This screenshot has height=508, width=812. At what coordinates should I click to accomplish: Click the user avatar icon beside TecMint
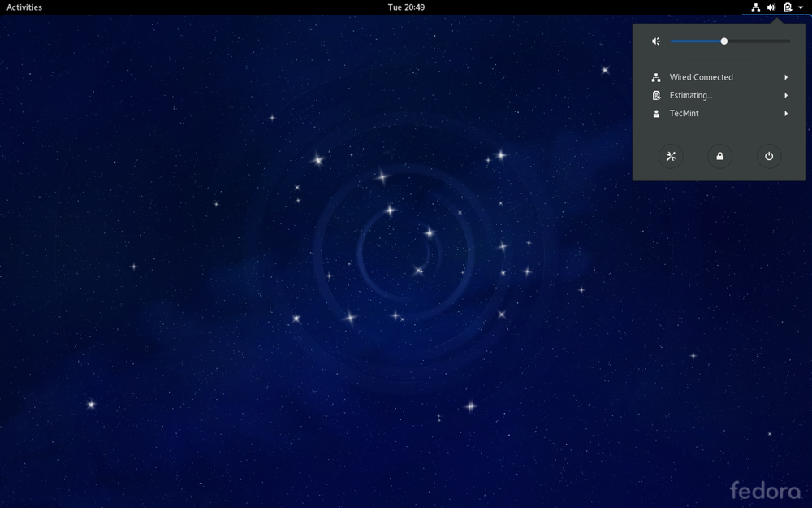(656, 114)
